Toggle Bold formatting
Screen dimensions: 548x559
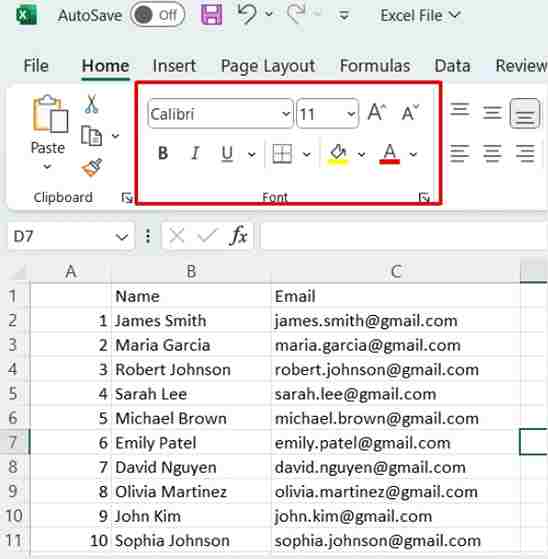163,154
